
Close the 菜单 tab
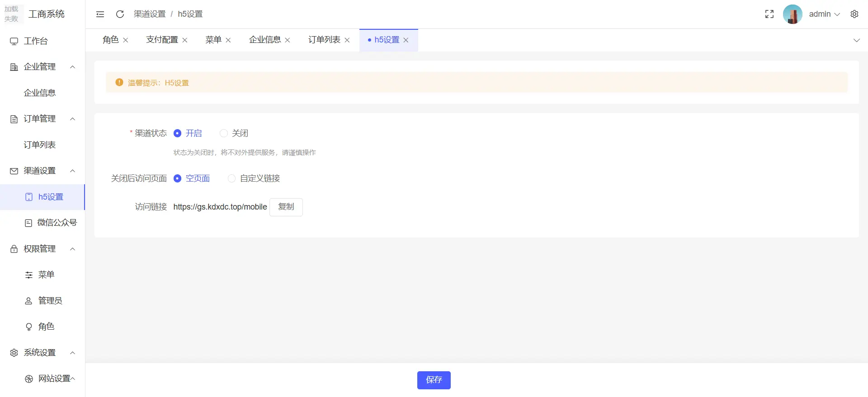coord(228,40)
